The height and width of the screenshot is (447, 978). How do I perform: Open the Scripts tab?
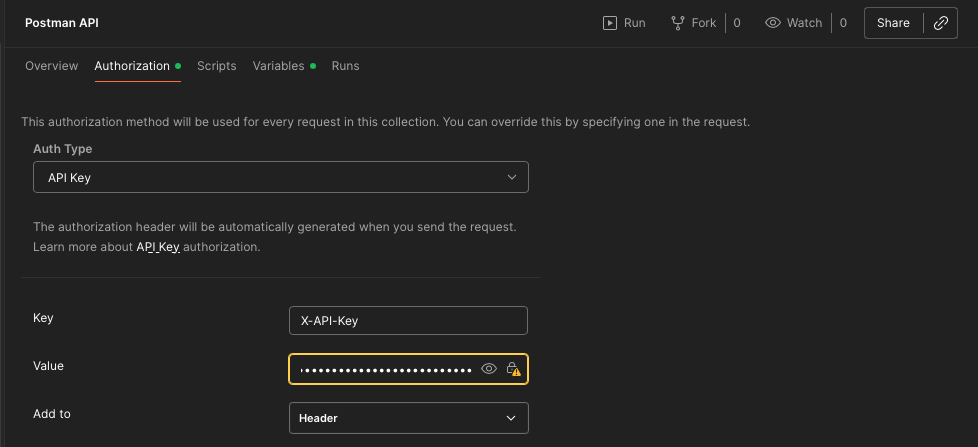pyautogui.click(x=216, y=66)
